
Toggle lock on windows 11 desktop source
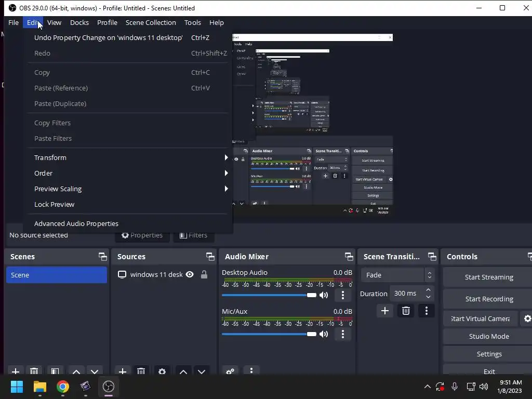point(204,274)
